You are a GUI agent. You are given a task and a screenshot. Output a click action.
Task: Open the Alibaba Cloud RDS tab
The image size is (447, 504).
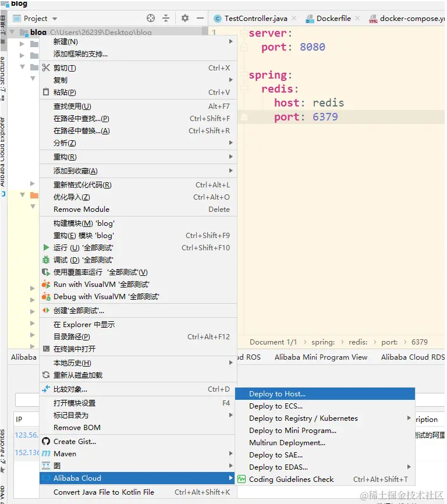pyautogui.click(x=413, y=357)
